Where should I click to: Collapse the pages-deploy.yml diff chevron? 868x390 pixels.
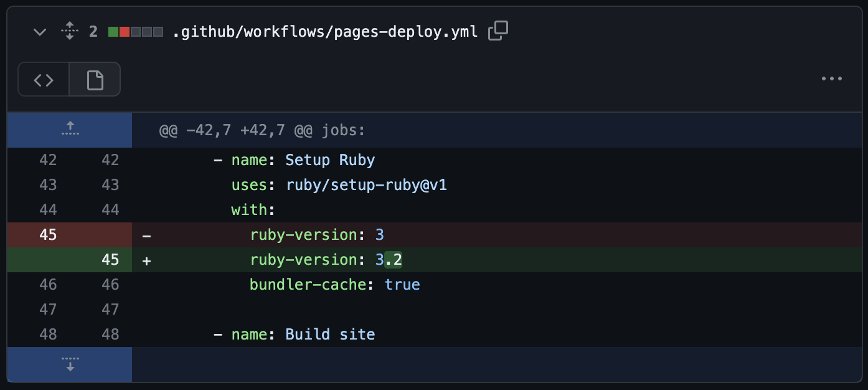point(39,31)
